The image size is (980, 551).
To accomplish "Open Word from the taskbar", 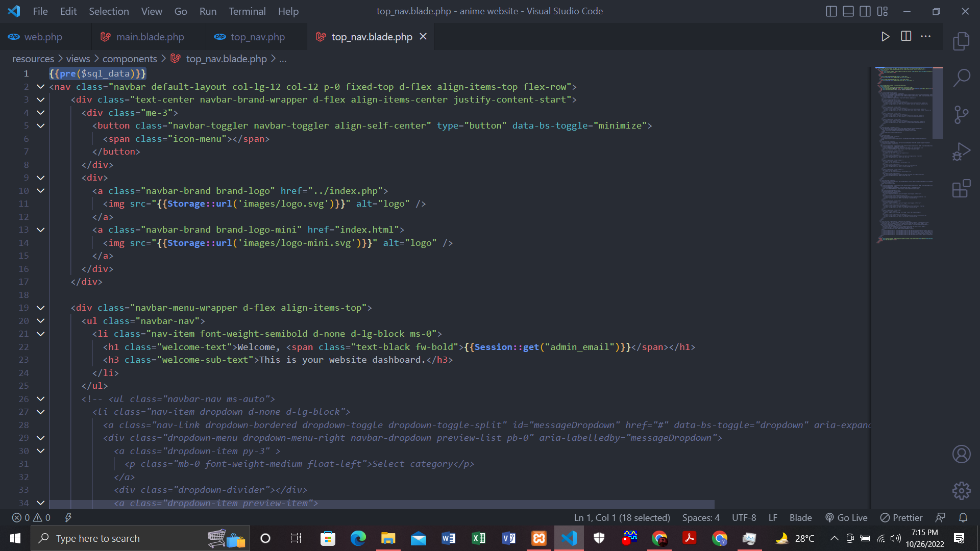I will pos(449,538).
